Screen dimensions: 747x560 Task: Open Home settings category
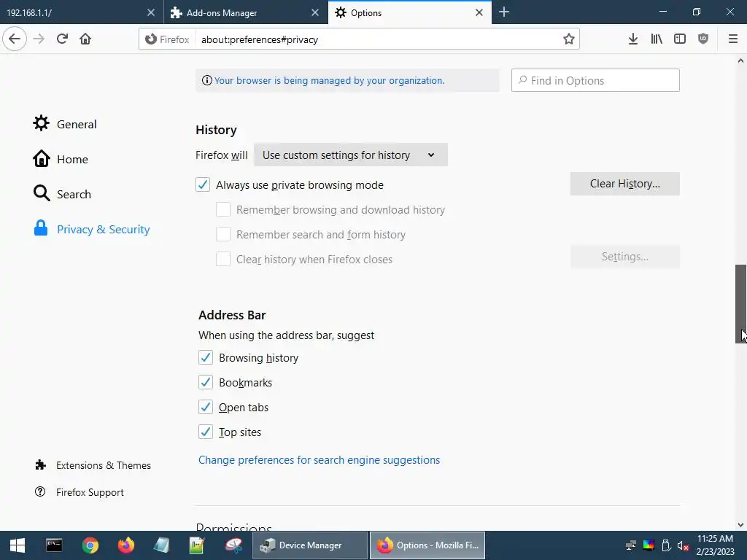[61, 159]
